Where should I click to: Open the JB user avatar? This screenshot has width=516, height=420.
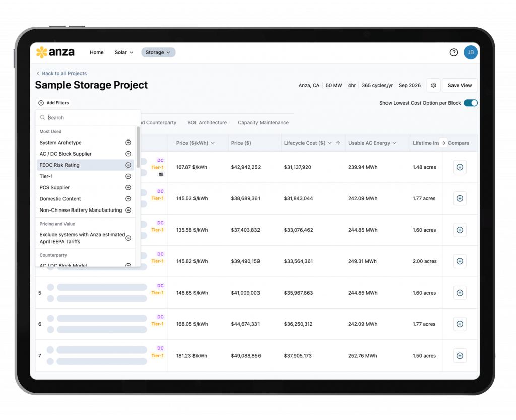pos(470,52)
